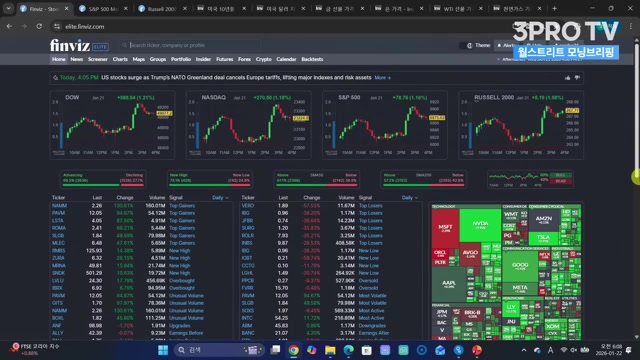Open the Charts menu item
Image resolution: width=640 pixels, height=360 pixels.
click(x=120, y=59)
